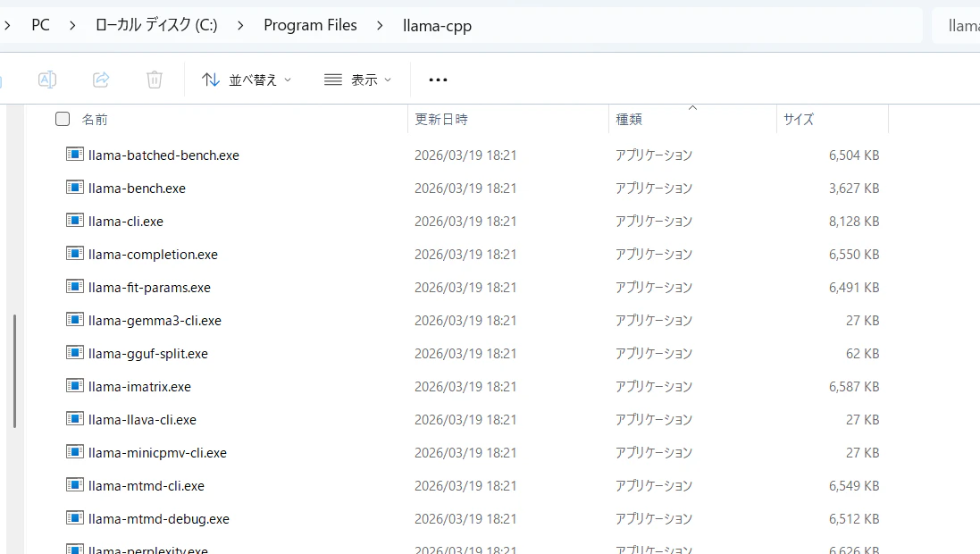Click the 6,504 KB size cell
980x554 pixels.
854,155
